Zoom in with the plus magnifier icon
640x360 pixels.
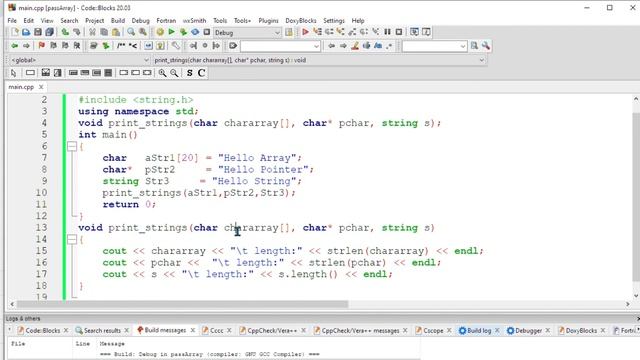point(162,73)
